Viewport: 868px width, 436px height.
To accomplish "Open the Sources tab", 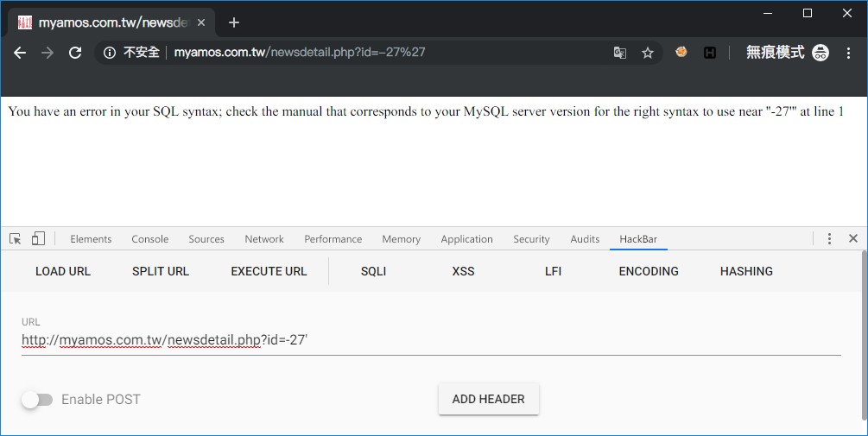I will click(x=206, y=239).
